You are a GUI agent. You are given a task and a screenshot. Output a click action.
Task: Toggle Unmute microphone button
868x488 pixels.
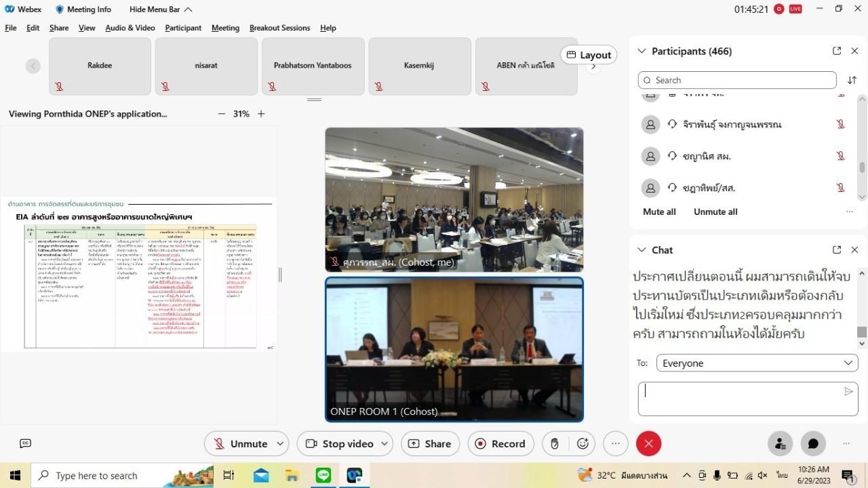point(240,443)
